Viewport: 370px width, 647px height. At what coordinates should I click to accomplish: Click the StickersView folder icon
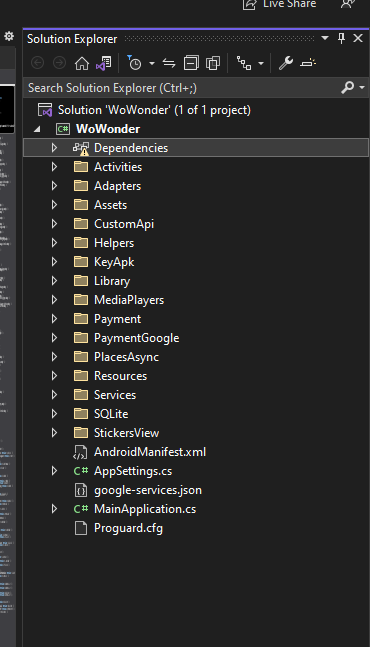pyautogui.click(x=81, y=432)
